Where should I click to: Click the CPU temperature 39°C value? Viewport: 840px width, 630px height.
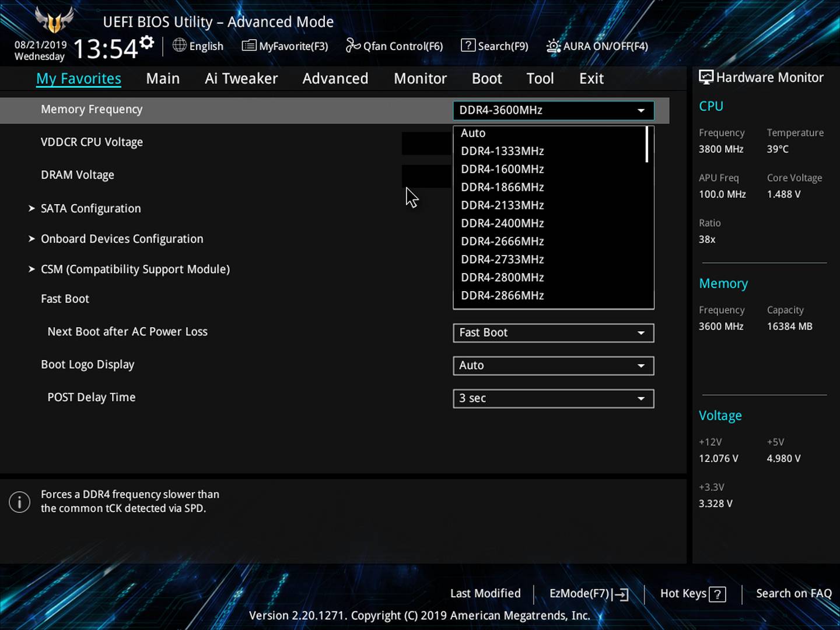pyautogui.click(x=778, y=149)
